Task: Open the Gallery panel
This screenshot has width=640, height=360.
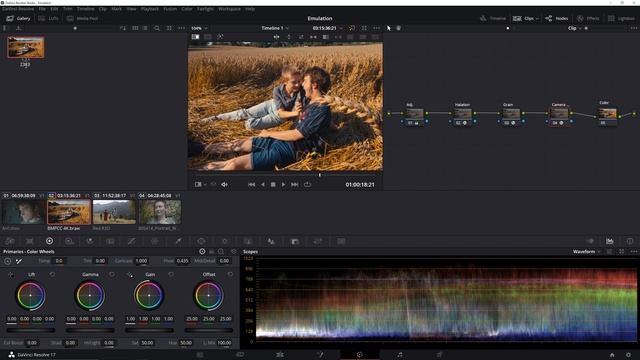Action: click(18, 18)
